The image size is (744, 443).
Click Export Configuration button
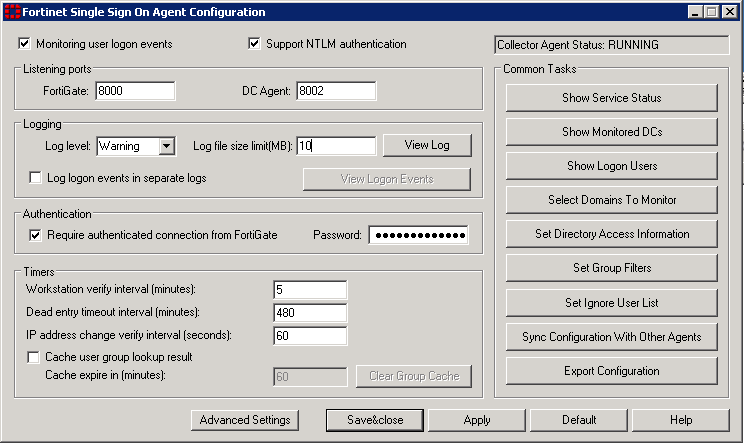[x=612, y=371]
